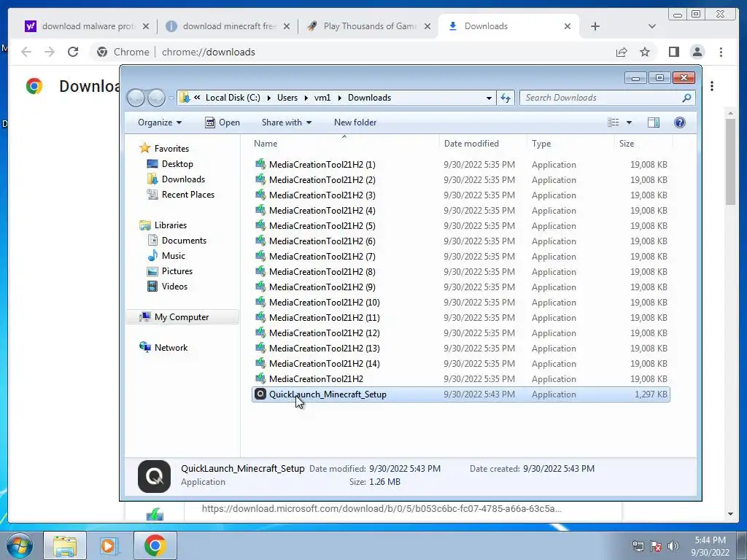This screenshot has width=747, height=560.
Task: Click the search magnifier in Explorer
Action: point(686,98)
